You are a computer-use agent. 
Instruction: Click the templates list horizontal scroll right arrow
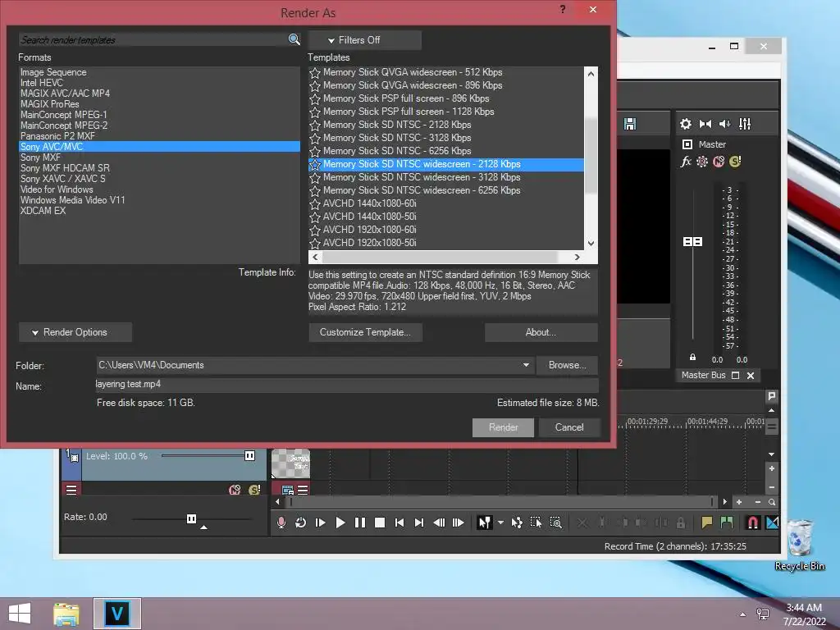click(x=577, y=257)
